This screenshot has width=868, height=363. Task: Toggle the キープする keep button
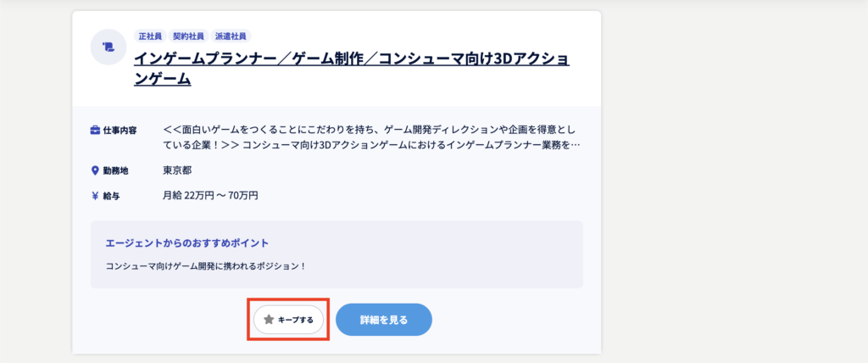pyautogui.click(x=289, y=320)
